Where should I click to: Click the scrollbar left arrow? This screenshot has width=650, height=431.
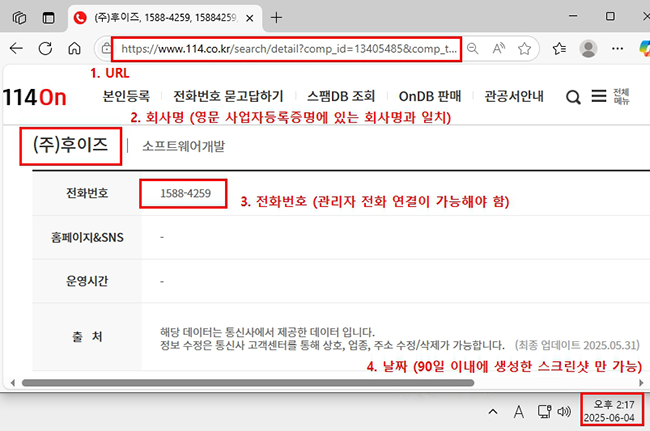pos(13,383)
